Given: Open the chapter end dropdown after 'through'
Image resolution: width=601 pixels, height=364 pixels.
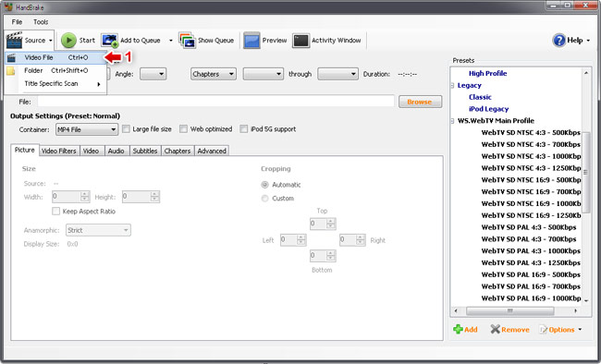Looking at the screenshot, I should [337, 74].
